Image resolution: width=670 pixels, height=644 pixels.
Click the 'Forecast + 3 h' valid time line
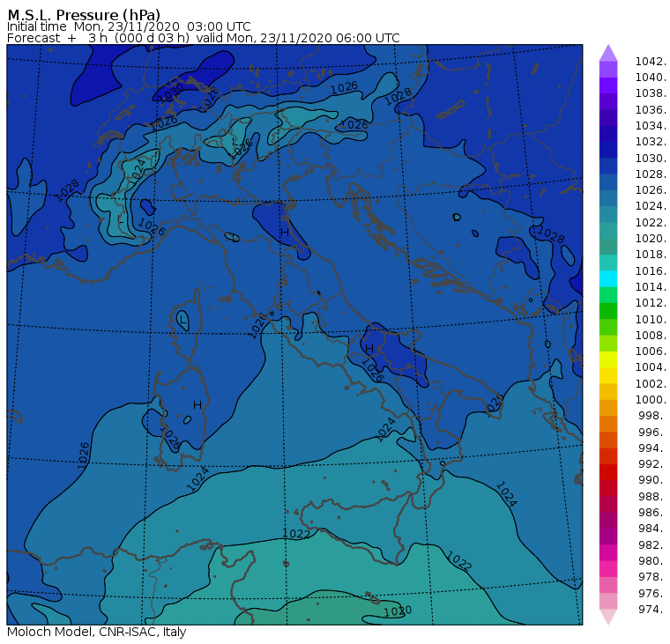(203, 38)
